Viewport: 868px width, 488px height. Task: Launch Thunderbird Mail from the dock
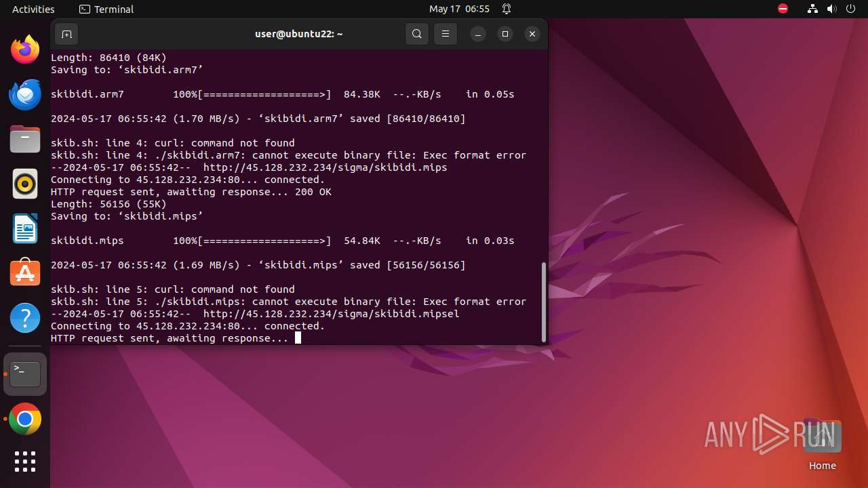coord(25,94)
